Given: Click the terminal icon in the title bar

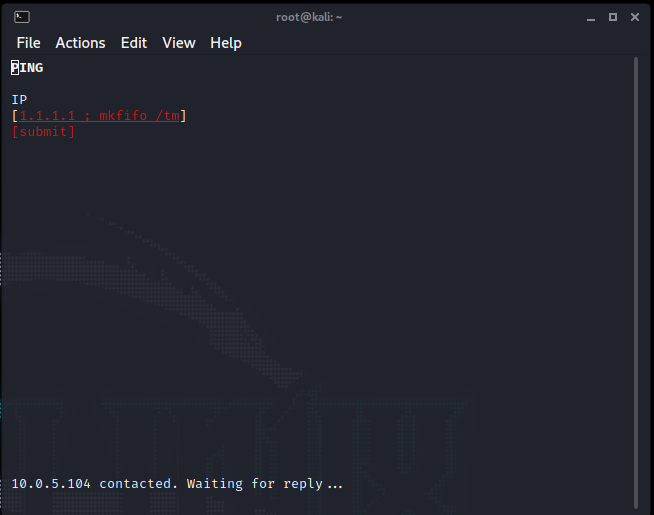Looking at the screenshot, I should point(22,16).
